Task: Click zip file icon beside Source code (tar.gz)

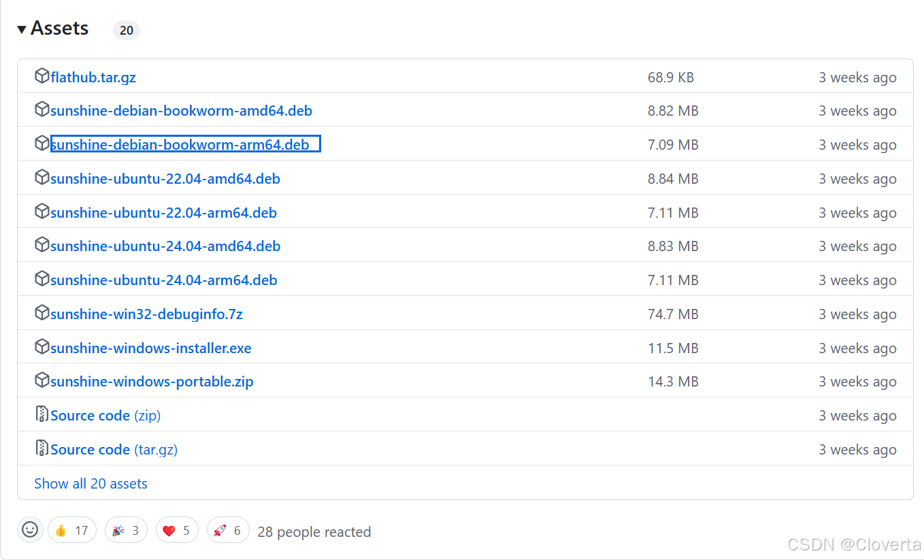Action: tap(42, 448)
